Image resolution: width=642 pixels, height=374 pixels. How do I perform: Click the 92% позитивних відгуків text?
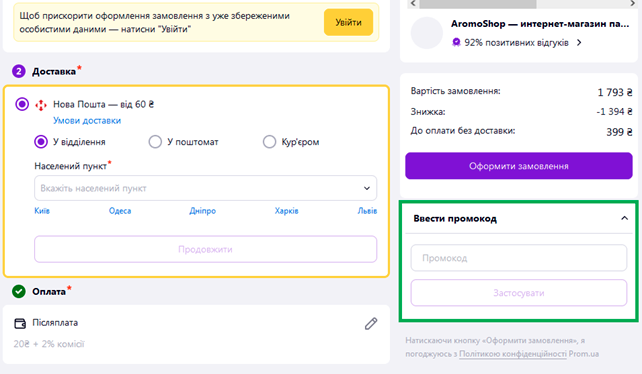[516, 43]
